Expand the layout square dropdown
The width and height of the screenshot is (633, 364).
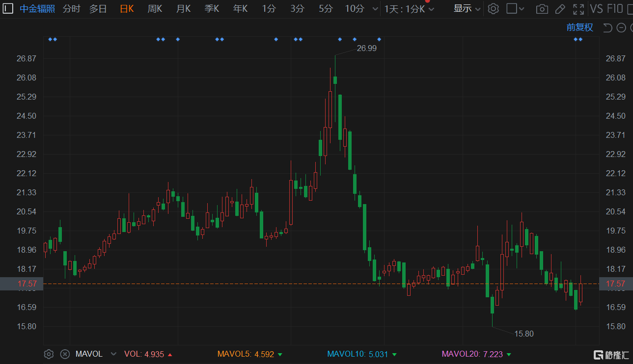pos(515,8)
